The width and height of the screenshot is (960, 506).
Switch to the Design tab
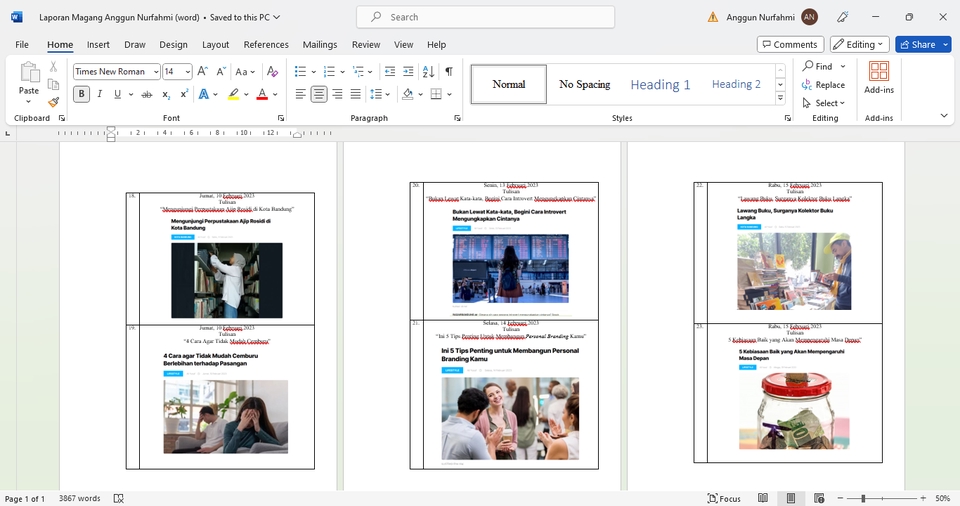coord(173,45)
